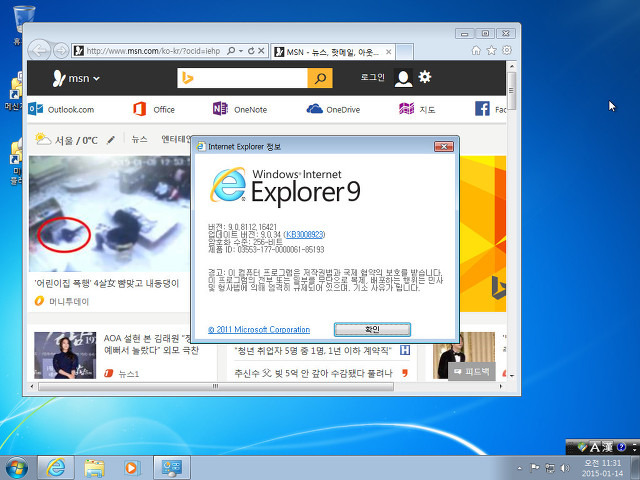
Task: Click the msn butterfly logo
Action: pyautogui.click(x=59, y=78)
